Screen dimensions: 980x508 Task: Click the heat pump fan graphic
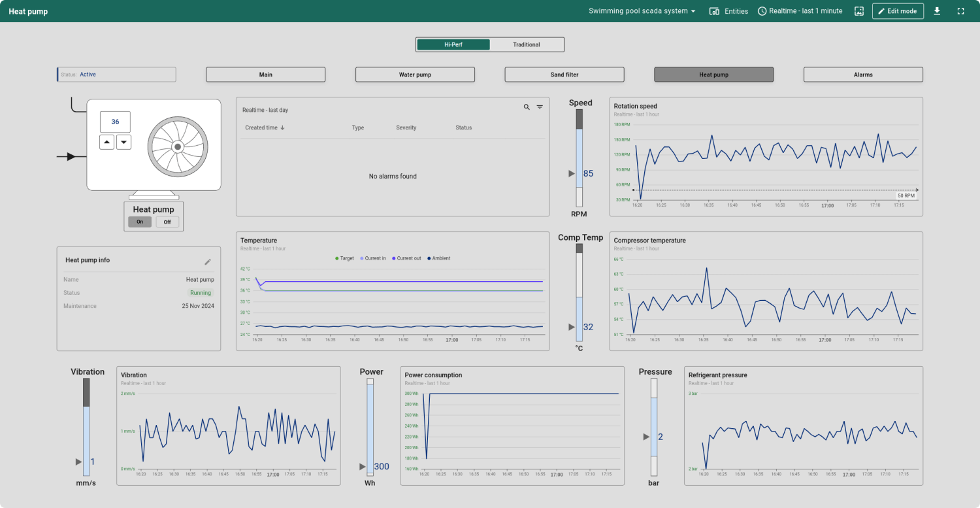pos(178,147)
